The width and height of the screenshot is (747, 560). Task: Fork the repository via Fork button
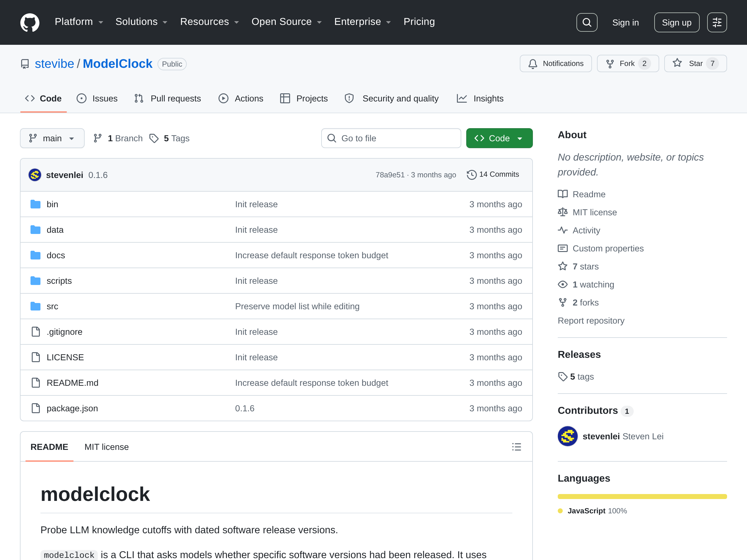point(627,63)
